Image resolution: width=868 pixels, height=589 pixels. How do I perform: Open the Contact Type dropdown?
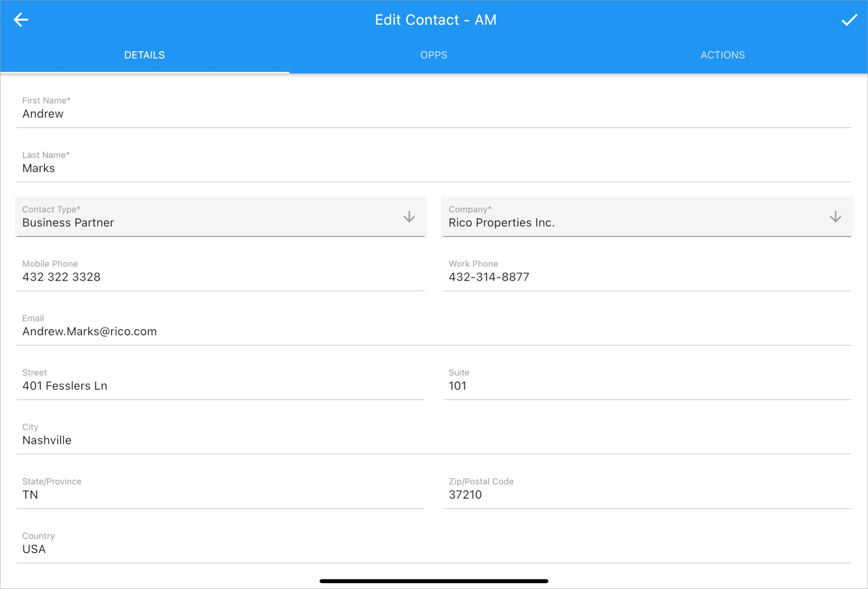point(221,217)
